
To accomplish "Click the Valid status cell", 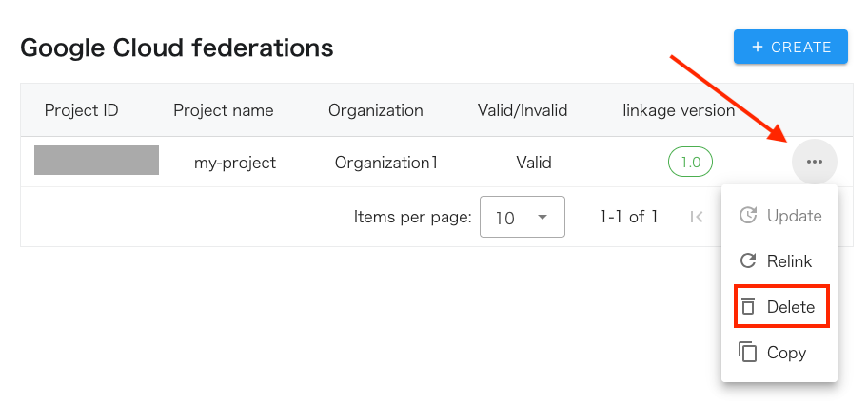I will click(x=534, y=163).
